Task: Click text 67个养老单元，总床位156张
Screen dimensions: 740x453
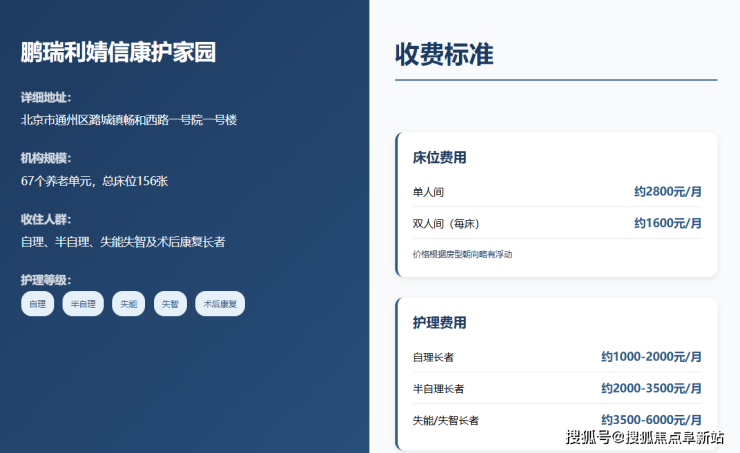Action: (94, 181)
